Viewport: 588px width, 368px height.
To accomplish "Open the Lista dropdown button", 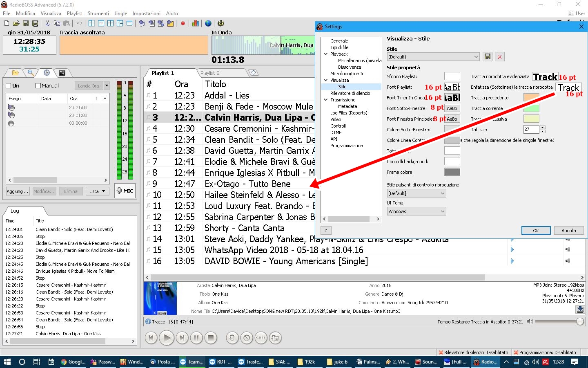I will [x=97, y=191].
